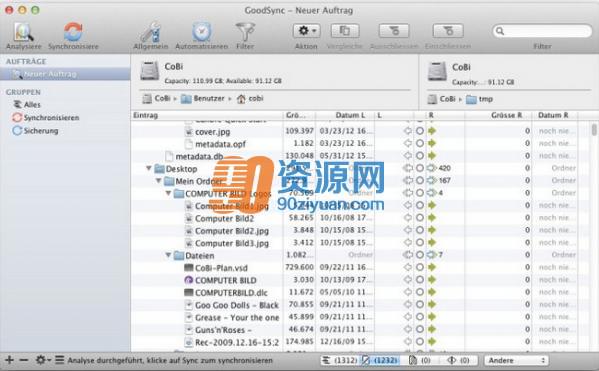The width and height of the screenshot is (599, 371).
Task: Set Dateien folder do-nothing circle
Action: click(419, 254)
